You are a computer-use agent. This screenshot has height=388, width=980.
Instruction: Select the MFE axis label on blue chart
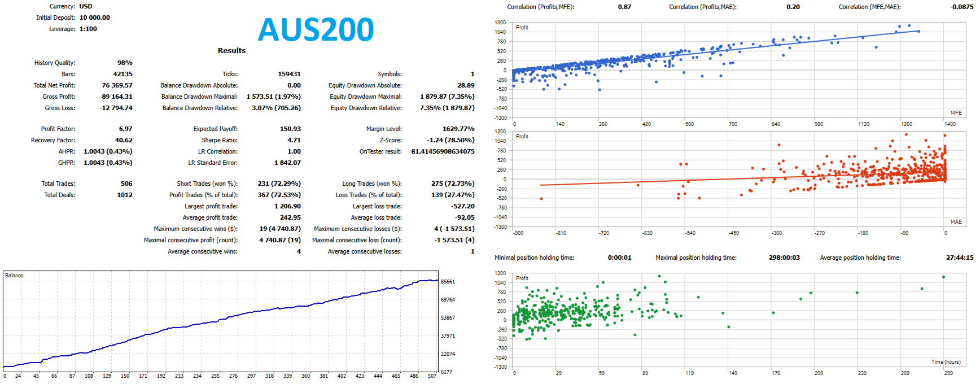coord(956,113)
